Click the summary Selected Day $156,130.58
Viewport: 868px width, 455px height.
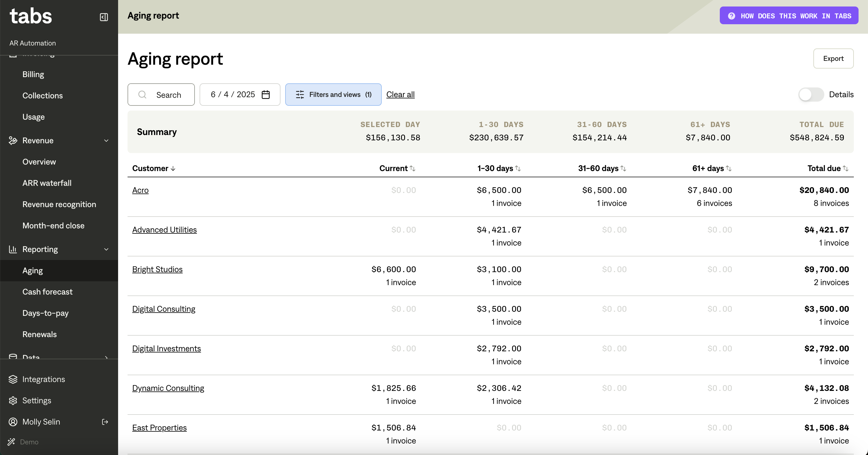(x=393, y=137)
